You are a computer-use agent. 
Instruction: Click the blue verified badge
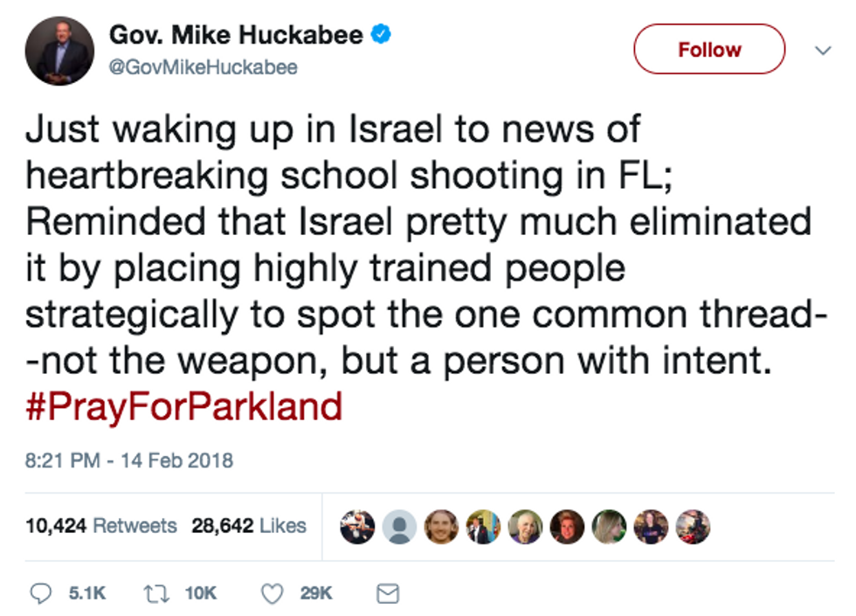(381, 34)
